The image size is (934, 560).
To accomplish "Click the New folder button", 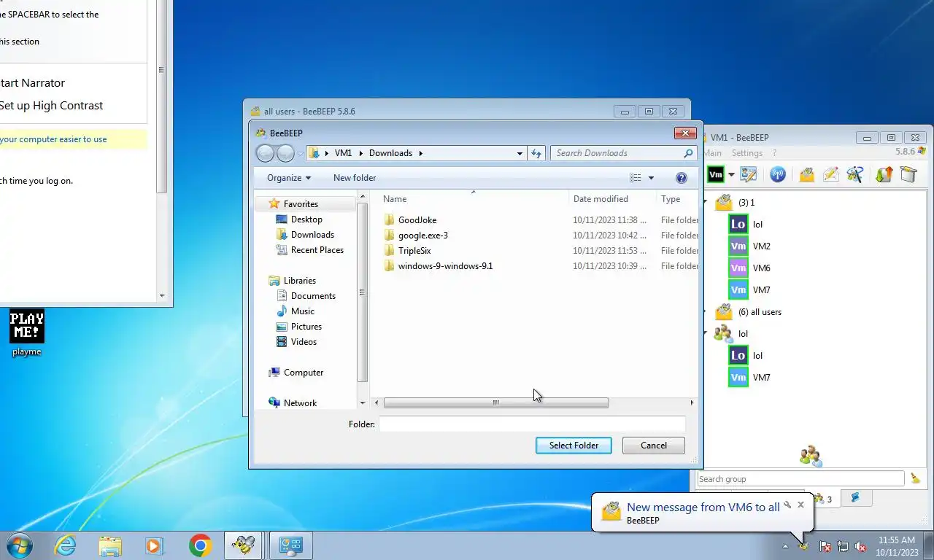I will coord(355,178).
